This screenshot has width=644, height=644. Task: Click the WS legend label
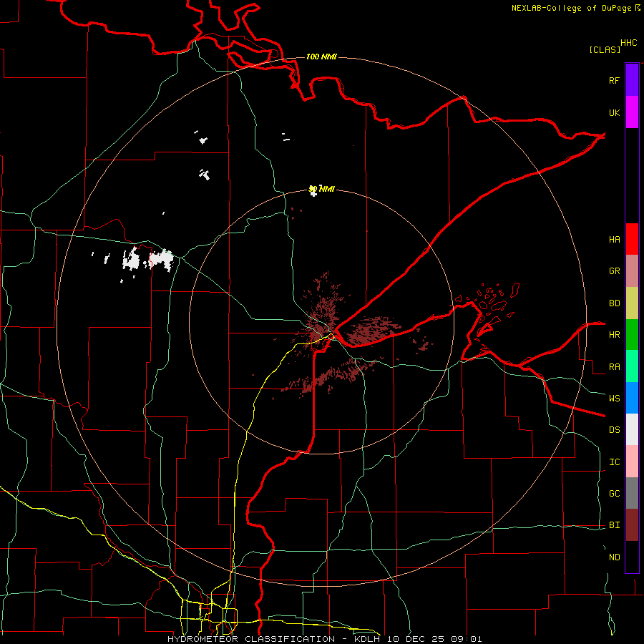pos(614,399)
